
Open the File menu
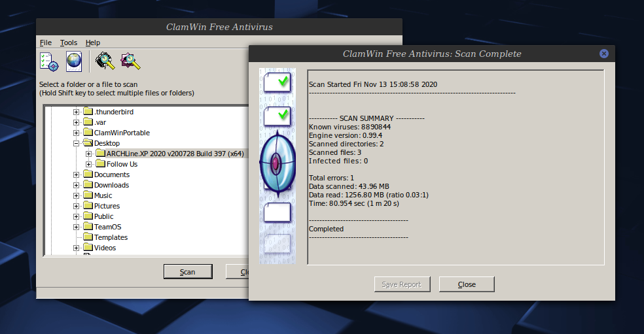46,42
